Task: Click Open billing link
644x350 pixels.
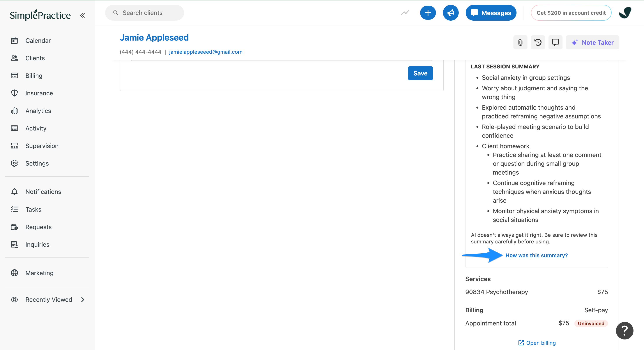Action: 537,343
